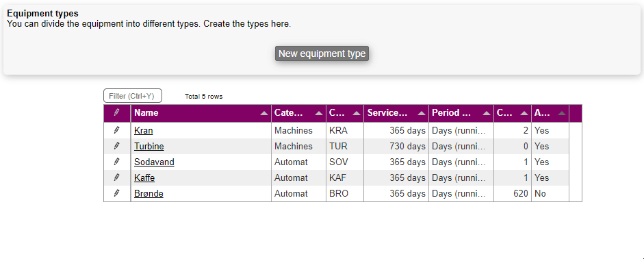Open the Brønde equipment type
The image size is (644, 259).
pyautogui.click(x=149, y=194)
